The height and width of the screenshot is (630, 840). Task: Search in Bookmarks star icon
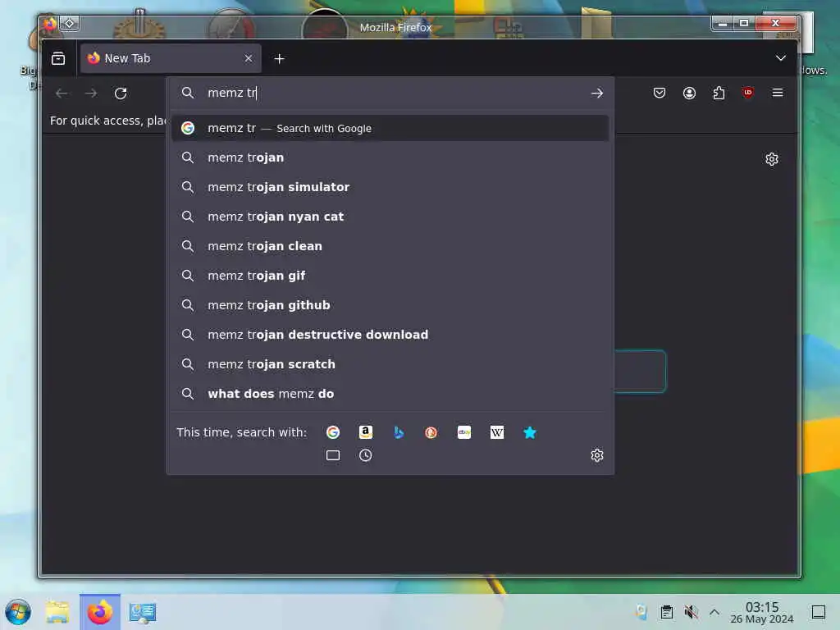pyautogui.click(x=529, y=432)
